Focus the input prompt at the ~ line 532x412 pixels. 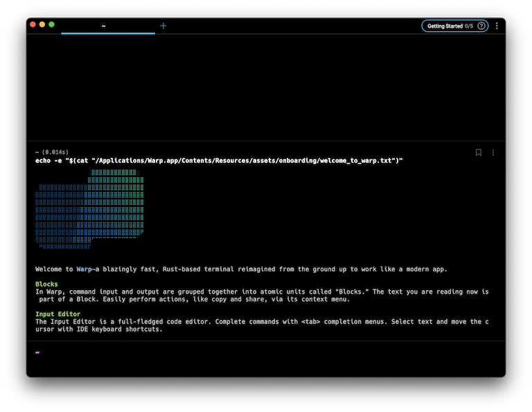(266, 352)
